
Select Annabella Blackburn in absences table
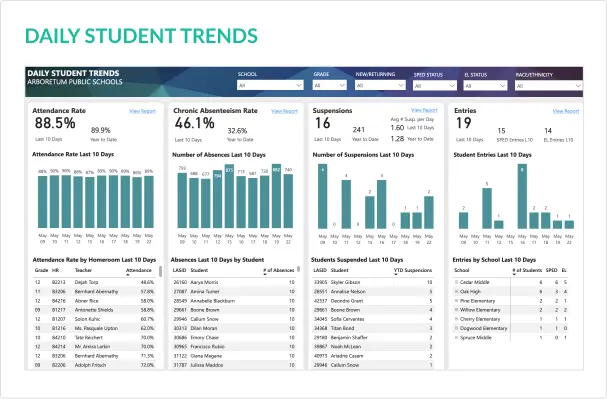(233, 301)
